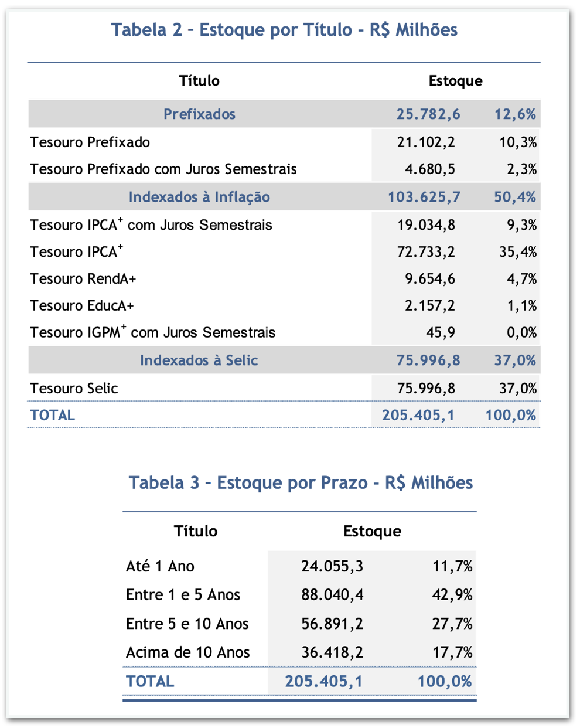Select the Tesouro Prefixado row label
580x728 pixels.
(90, 142)
